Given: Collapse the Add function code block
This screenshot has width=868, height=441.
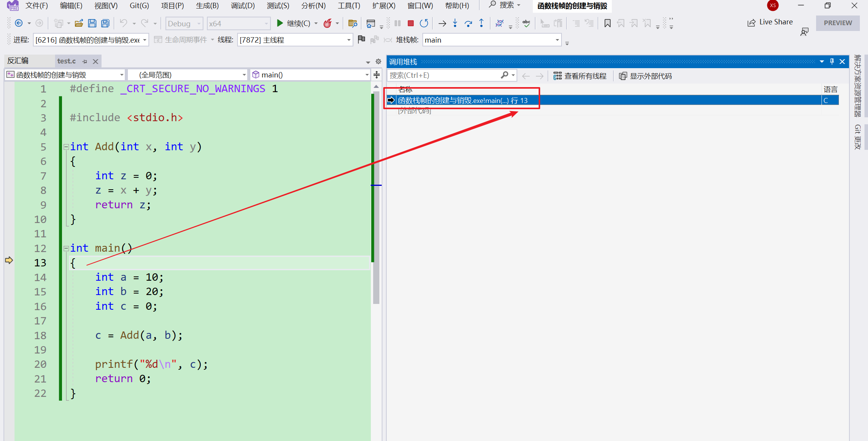Looking at the screenshot, I should coord(66,147).
